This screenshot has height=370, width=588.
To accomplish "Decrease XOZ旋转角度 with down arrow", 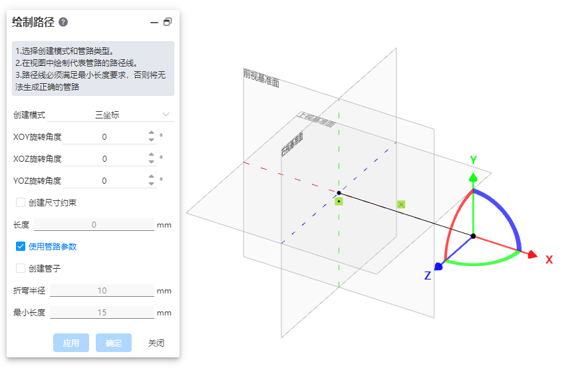I will (152, 162).
